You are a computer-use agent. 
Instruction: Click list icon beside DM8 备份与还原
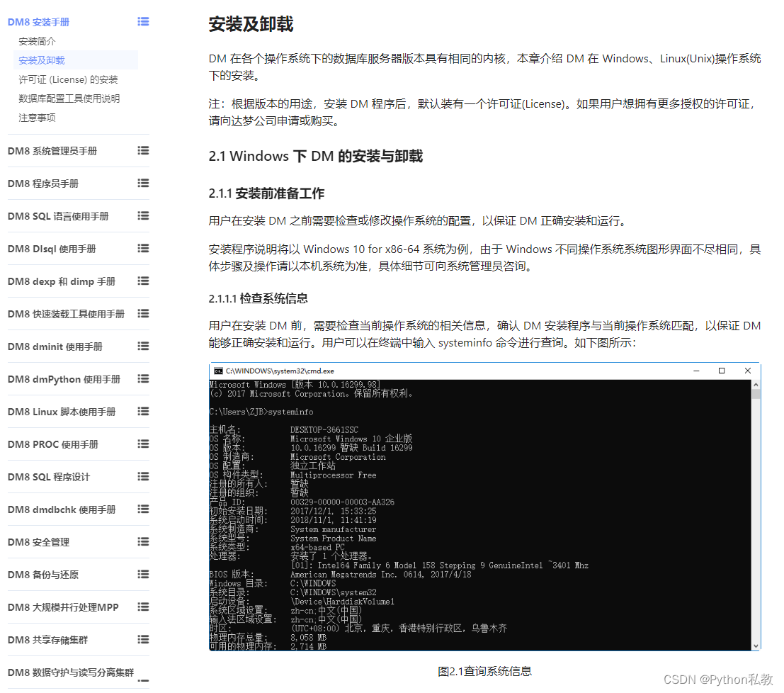(144, 575)
